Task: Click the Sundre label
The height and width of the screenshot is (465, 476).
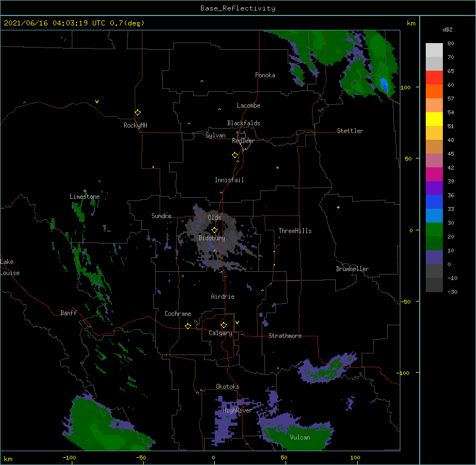Action: (161, 216)
